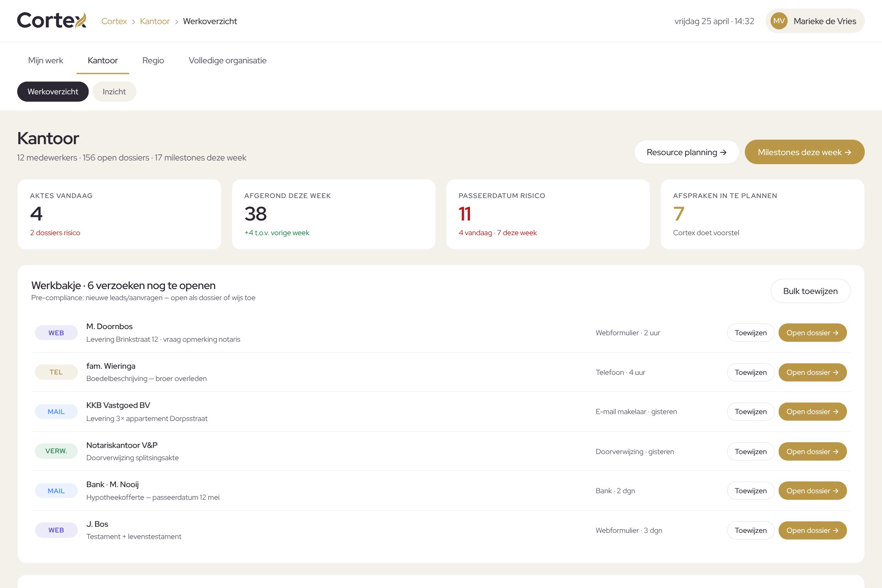Switch to Volledige organisatie tab
882x588 pixels.
(x=227, y=60)
